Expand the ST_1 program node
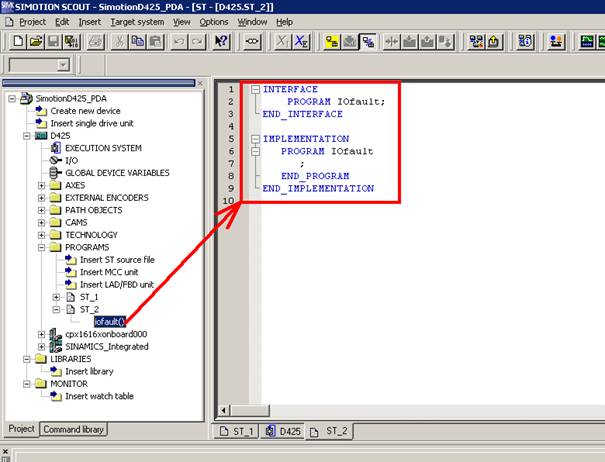 56,297
